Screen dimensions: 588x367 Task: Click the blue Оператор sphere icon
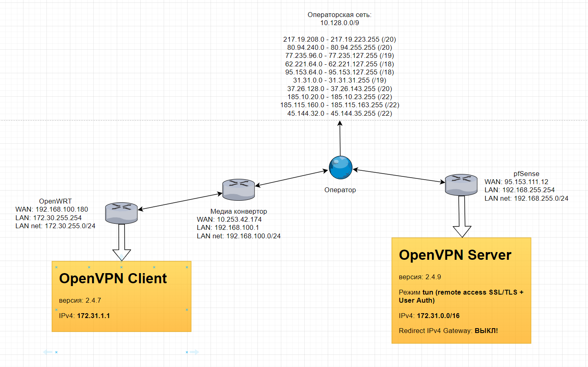(341, 168)
